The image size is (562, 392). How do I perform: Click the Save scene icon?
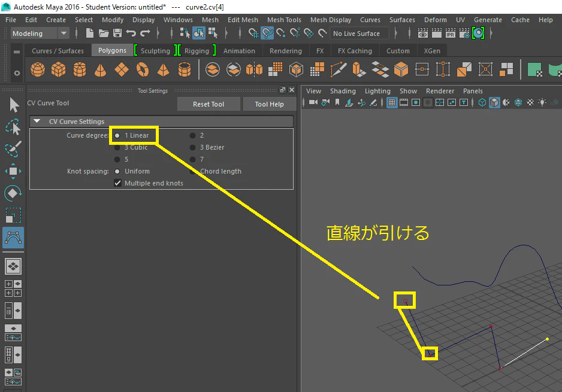pyautogui.click(x=117, y=34)
